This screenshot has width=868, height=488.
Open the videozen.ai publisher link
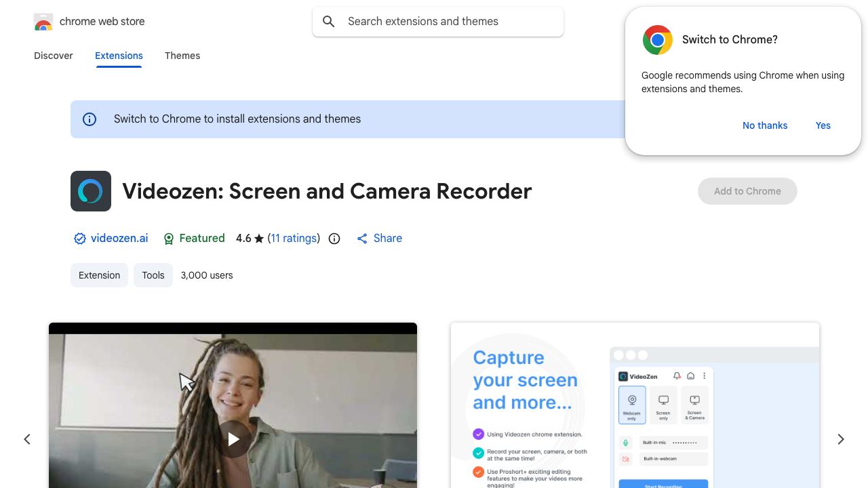tap(119, 239)
